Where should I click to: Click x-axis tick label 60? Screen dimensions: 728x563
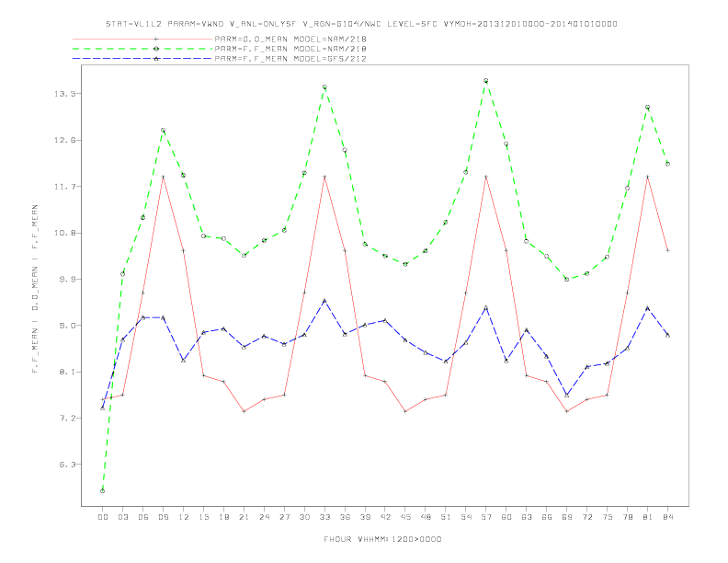506,517
